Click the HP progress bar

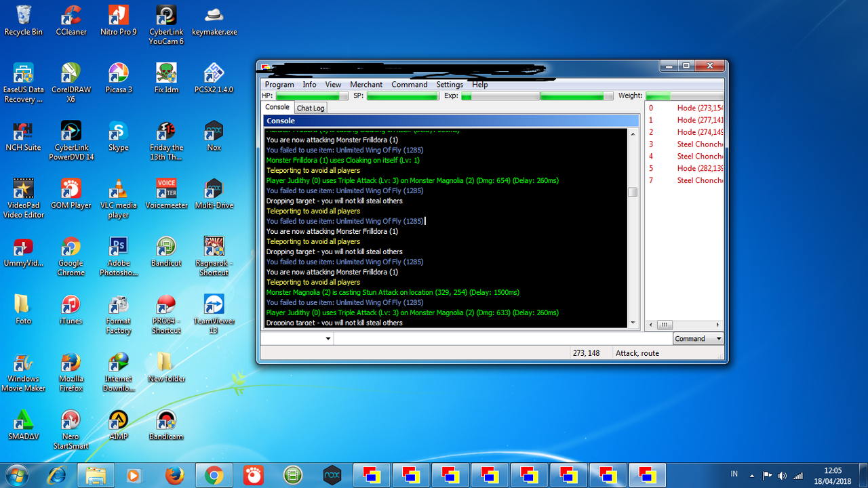pyautogui.click(x=311, y=96)
